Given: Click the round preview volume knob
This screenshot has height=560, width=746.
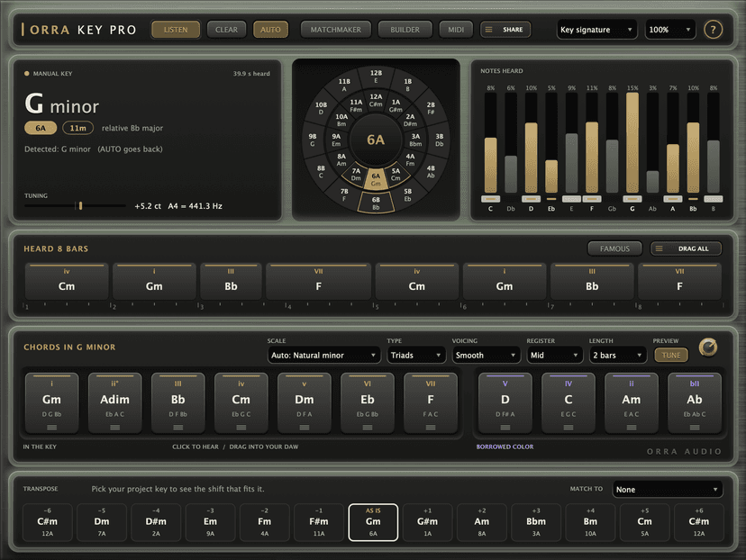Looking at the screenshot, I should click(x=708, y=348).
